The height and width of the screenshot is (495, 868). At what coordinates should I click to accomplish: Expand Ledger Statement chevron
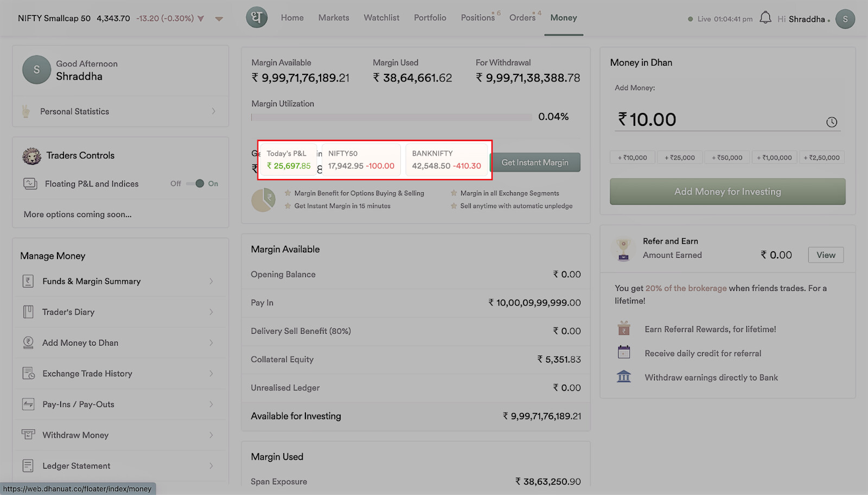click(x=211, y=466)
